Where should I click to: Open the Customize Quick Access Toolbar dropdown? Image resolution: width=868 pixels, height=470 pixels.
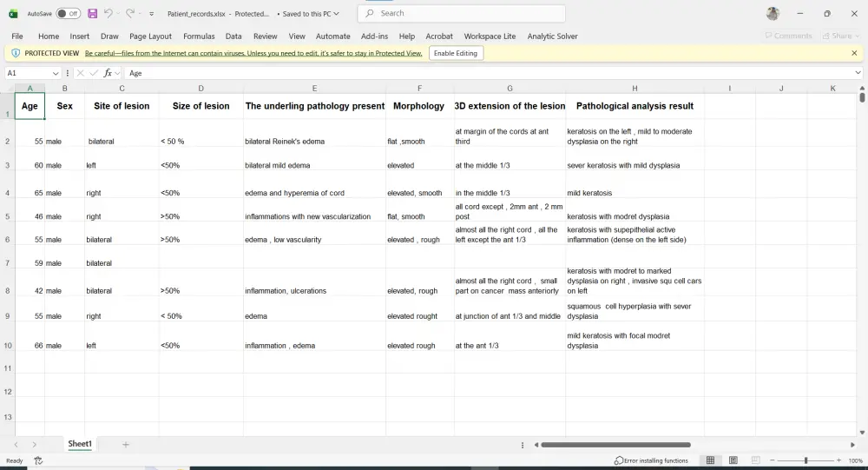tap(152, 14)
